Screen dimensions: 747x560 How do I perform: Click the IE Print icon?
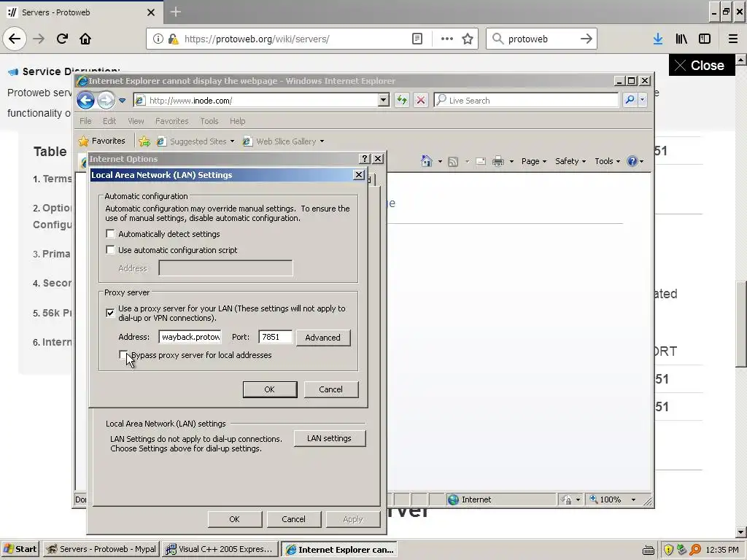tap(498, 161)
